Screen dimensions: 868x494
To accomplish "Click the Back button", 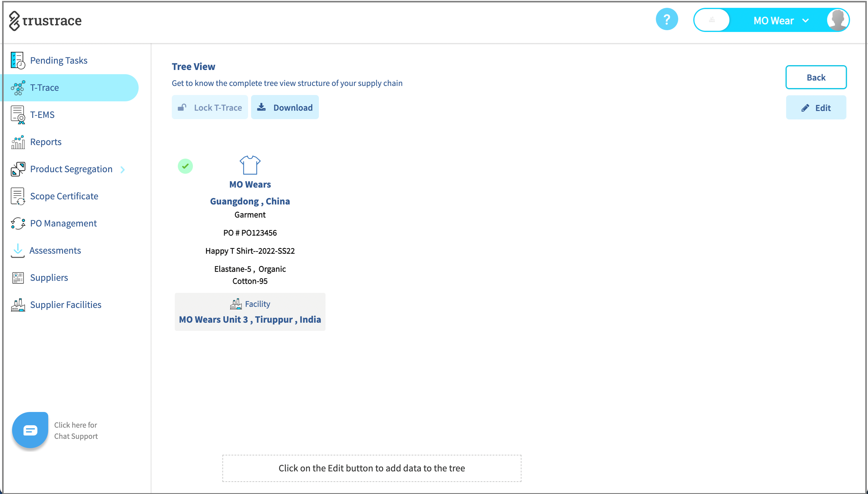I will pos(816,77).
